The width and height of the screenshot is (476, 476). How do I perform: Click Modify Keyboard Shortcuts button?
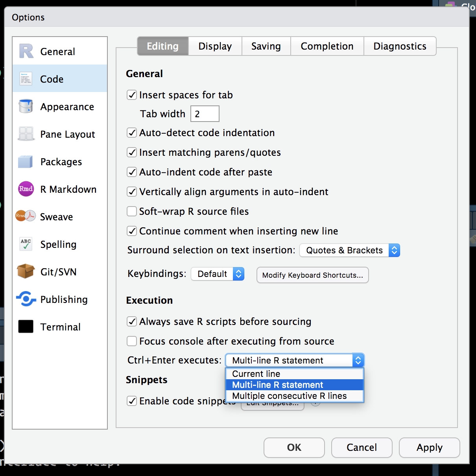pyautogui.click(x=313, y=275)
